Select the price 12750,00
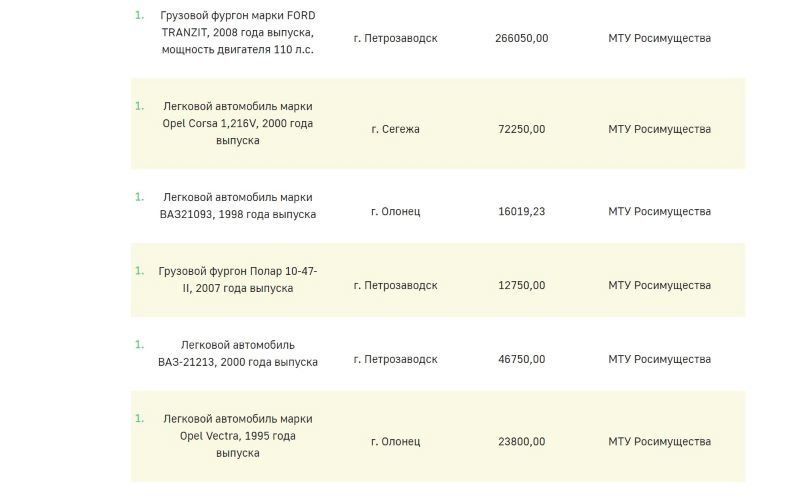 pyautogui.click(x=521, y=285)
